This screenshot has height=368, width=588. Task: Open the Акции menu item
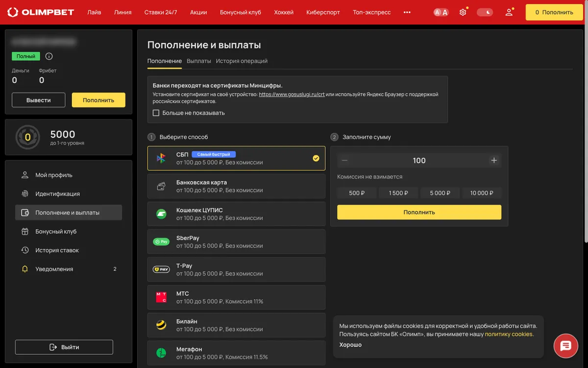pyautogui.click(x=198, y=12)
